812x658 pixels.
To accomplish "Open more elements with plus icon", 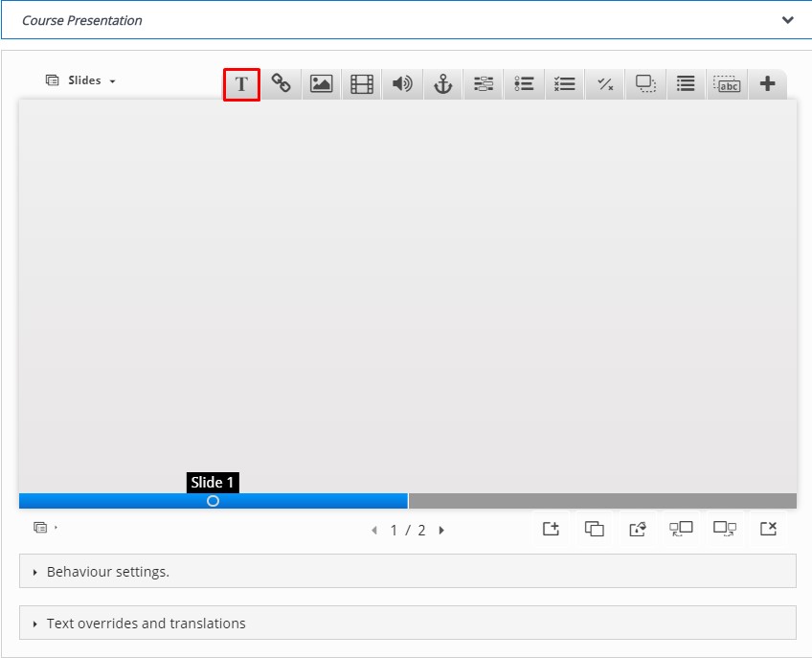I will point(767,84).
